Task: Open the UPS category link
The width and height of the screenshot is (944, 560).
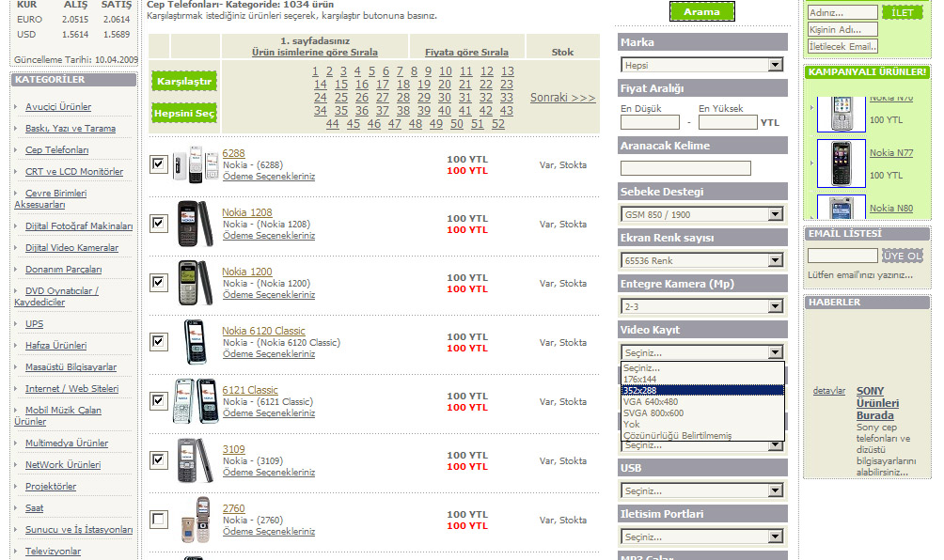Action: (34, 323)
